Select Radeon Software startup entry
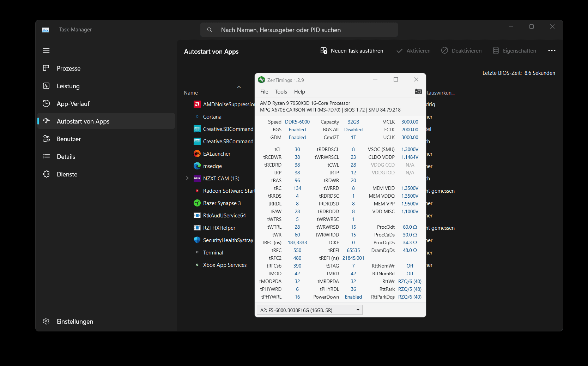 pos(228,191)
